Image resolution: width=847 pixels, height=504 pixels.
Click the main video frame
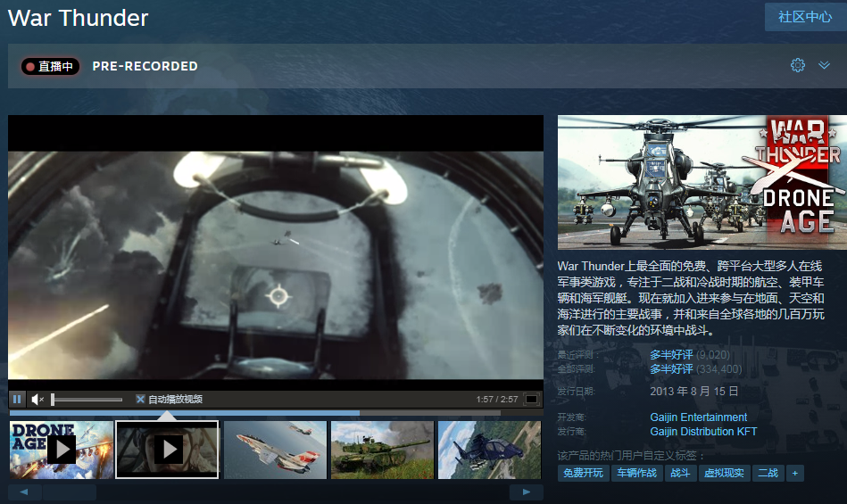tap(276, 252)
